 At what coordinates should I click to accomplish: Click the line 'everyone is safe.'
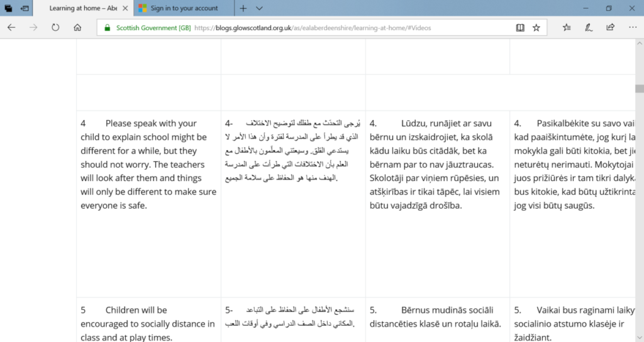(x=113, y=206)
